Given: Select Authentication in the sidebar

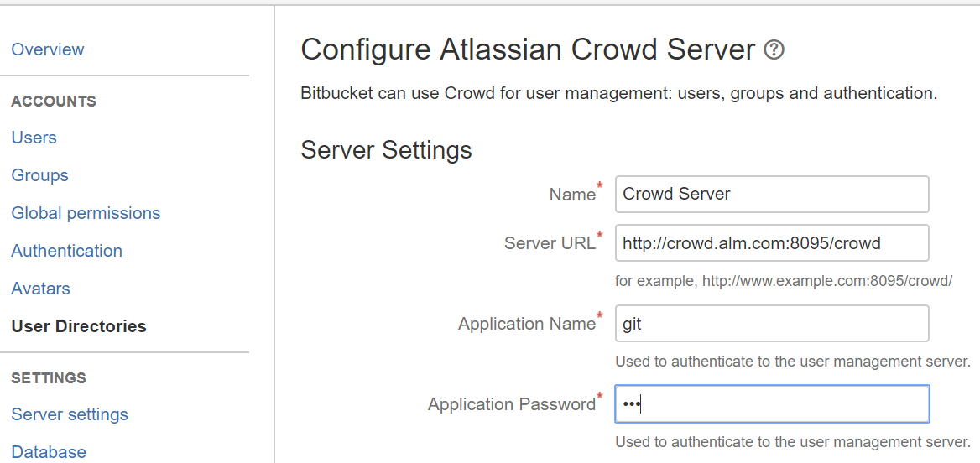Looking at the screenshot, I should click(67, 251).
